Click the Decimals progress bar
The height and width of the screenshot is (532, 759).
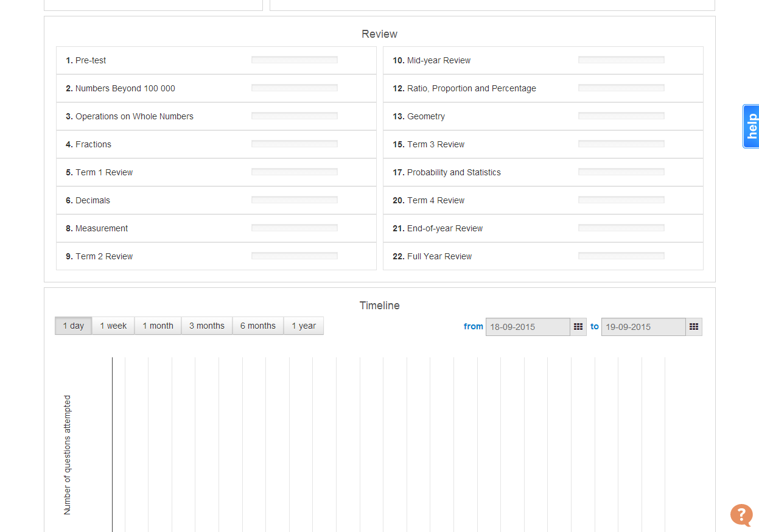pos(295,200)
